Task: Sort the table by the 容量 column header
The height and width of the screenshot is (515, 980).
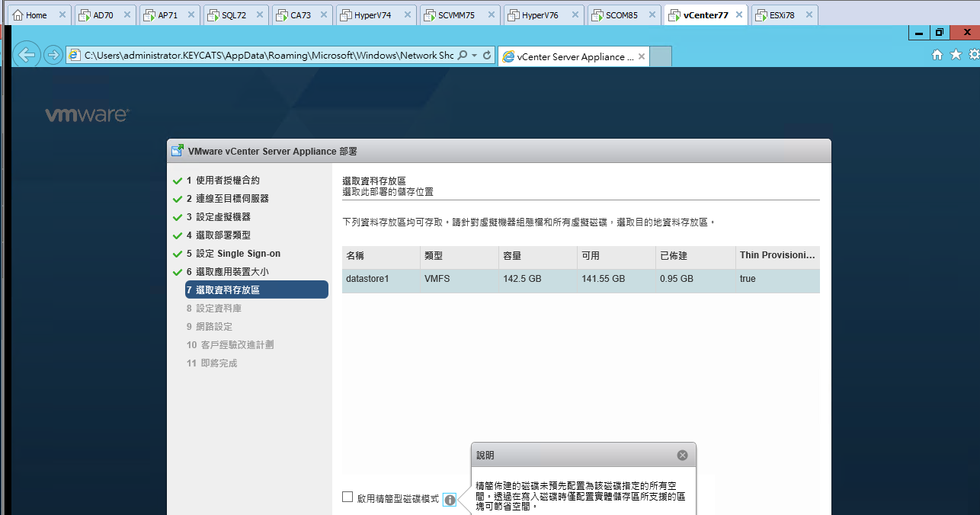Action: (538, 257)
